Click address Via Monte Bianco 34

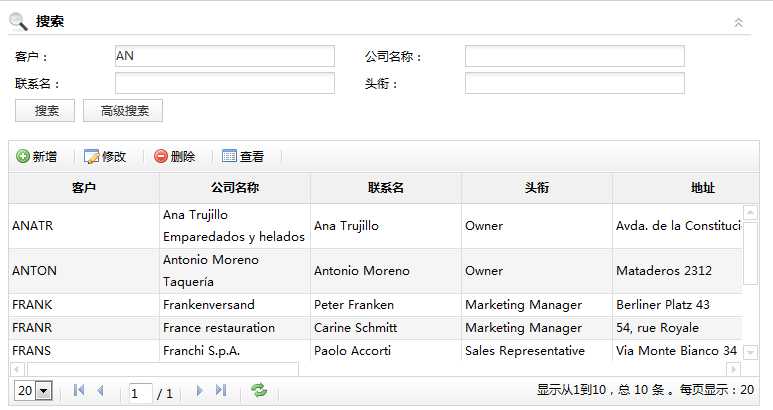pyautogui.click(x=676, y=350)
